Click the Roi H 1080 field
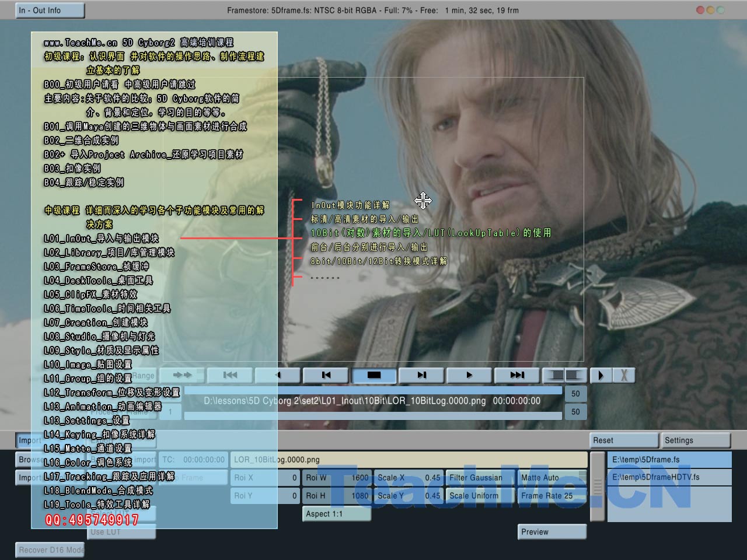Screen dimensions: 747x560 [337, 496]
